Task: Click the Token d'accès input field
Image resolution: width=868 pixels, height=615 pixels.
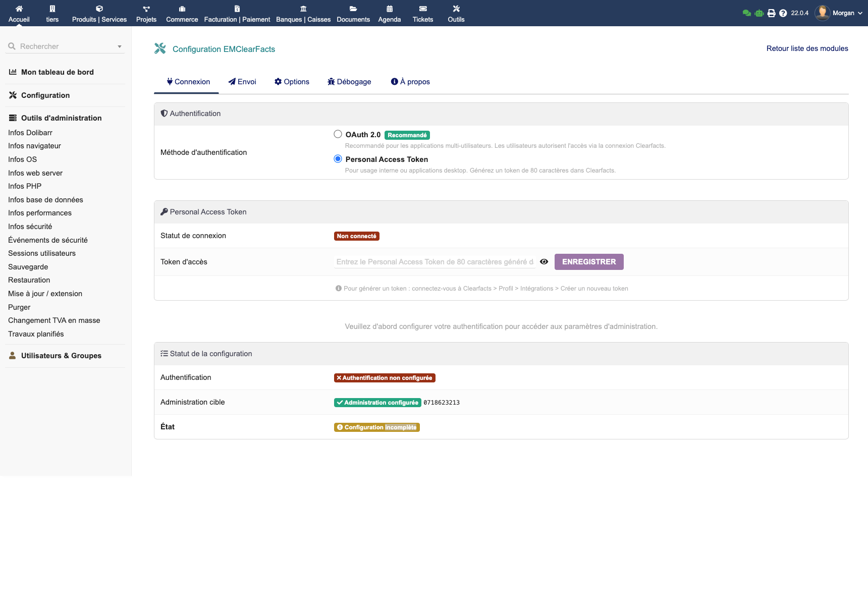Action: click(434, 261)
